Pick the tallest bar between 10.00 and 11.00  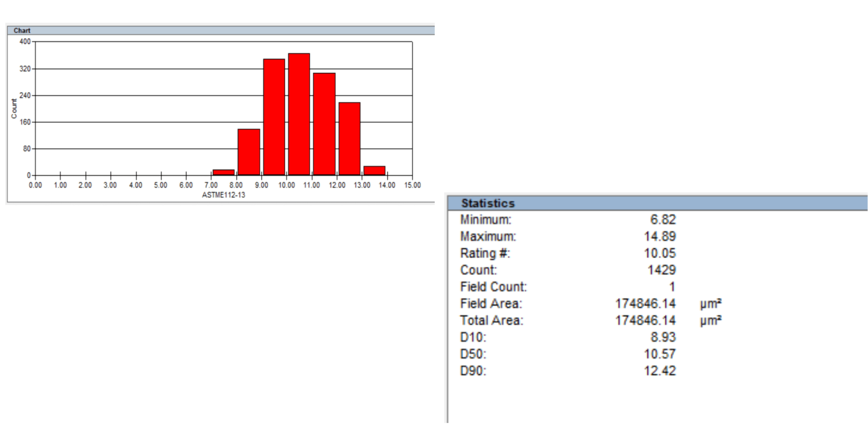click(299, 114)
